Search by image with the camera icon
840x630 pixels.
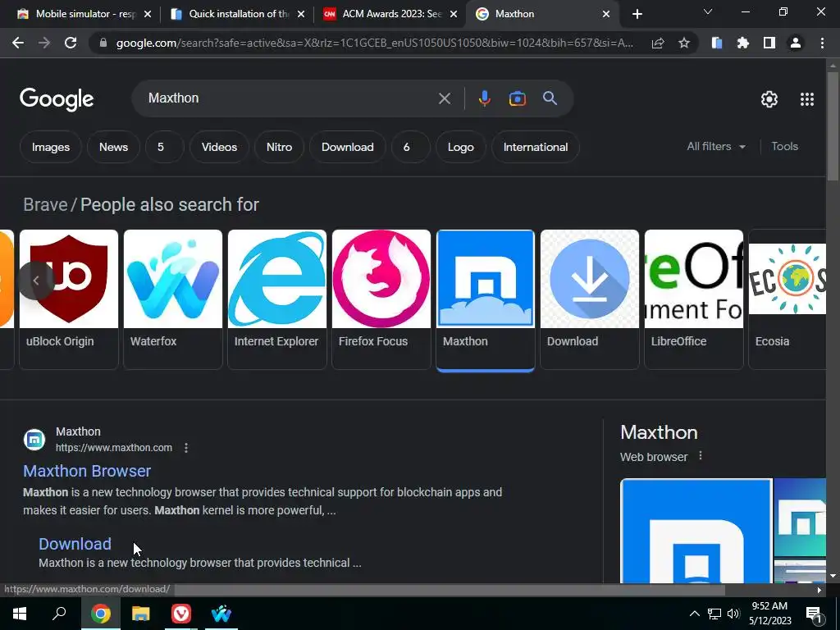click(518, 98)
